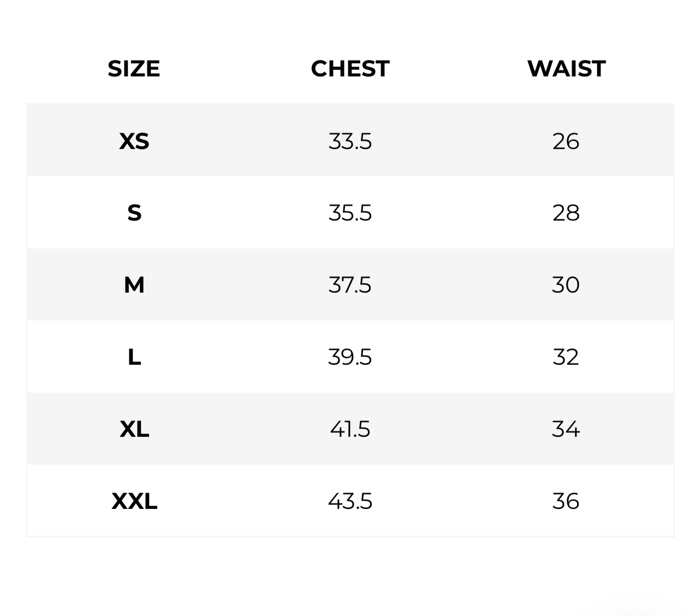
Task: Click the WAIST column header
Action: [x=566, y=69]
